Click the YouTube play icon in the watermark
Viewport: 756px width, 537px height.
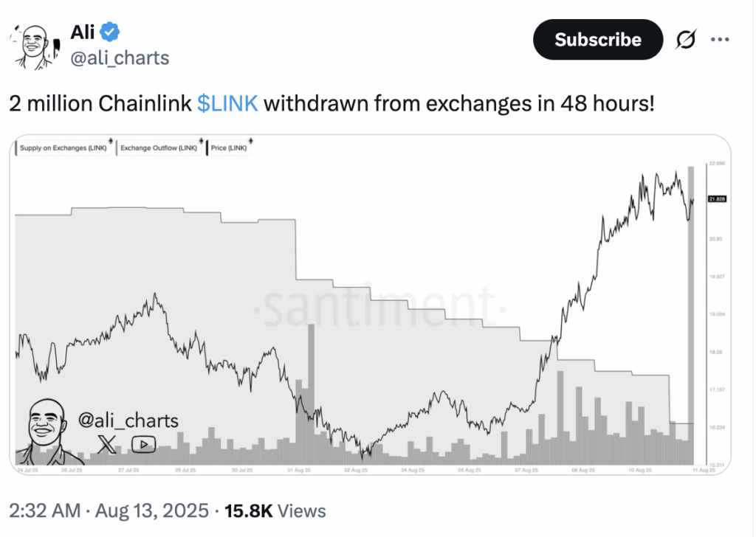[144, 444]
